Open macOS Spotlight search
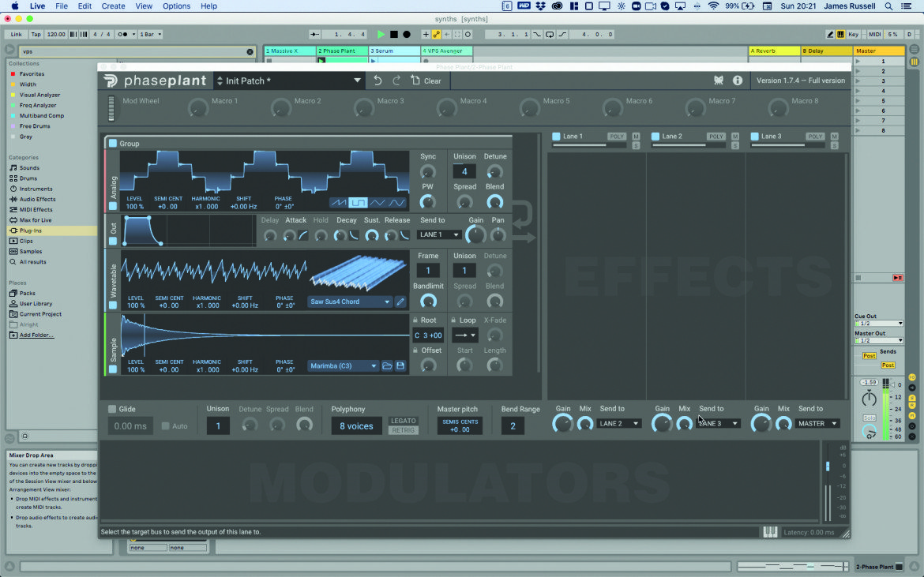Image resolution: width=924 pixels, height=577 pixels. coord(888,6)
